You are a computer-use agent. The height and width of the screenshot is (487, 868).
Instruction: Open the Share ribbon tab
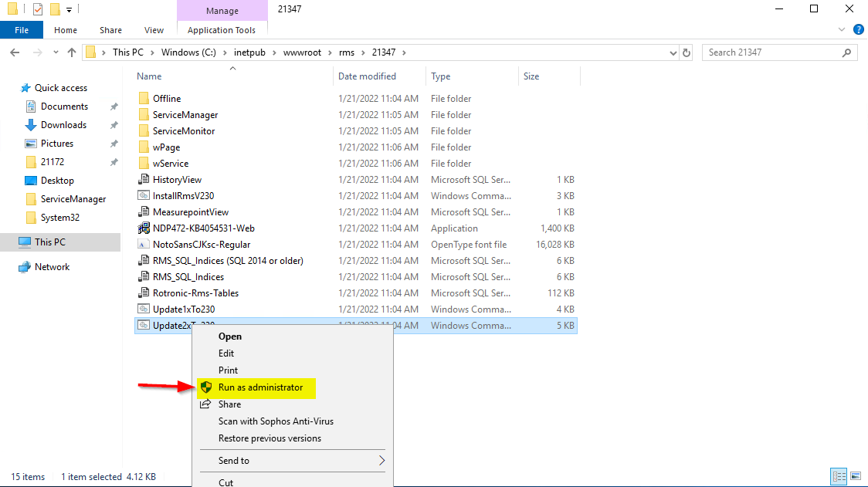(x=110, y=30)
